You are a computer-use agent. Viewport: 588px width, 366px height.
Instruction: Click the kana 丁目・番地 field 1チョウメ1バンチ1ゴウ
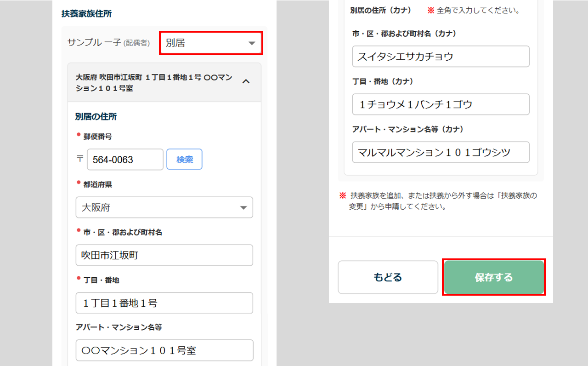441,104
